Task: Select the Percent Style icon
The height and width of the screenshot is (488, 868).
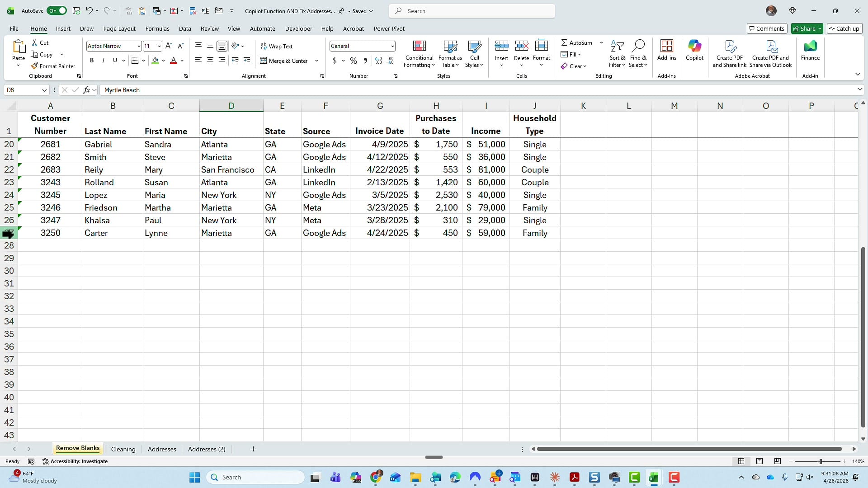Action: point(353,61)
